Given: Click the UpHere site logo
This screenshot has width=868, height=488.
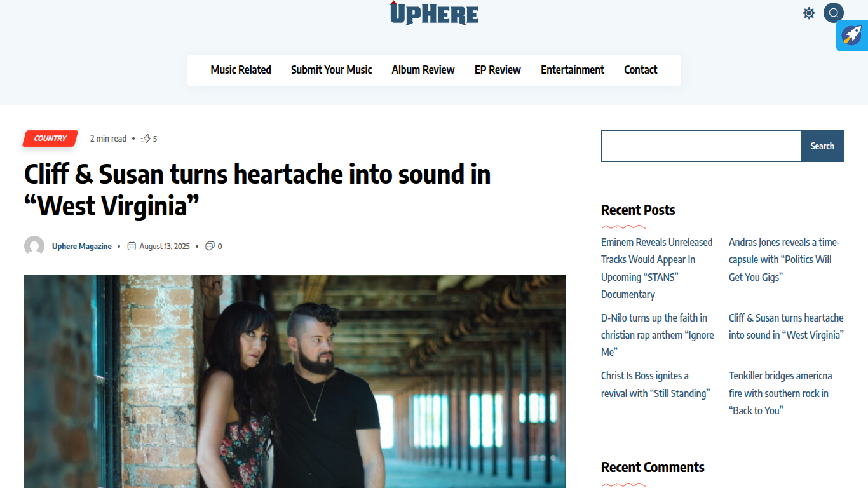Looking at the screenshot, I should point(434,13).
